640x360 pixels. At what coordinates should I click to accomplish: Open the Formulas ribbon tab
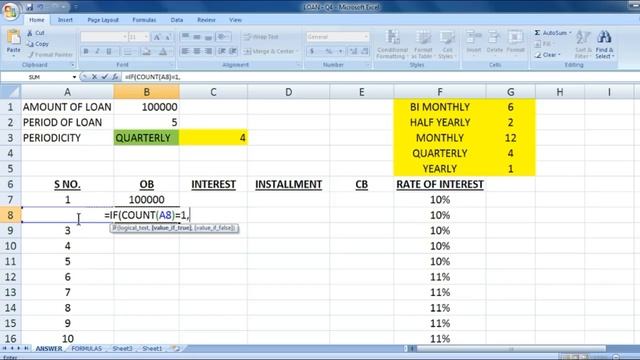pos(144,20)
